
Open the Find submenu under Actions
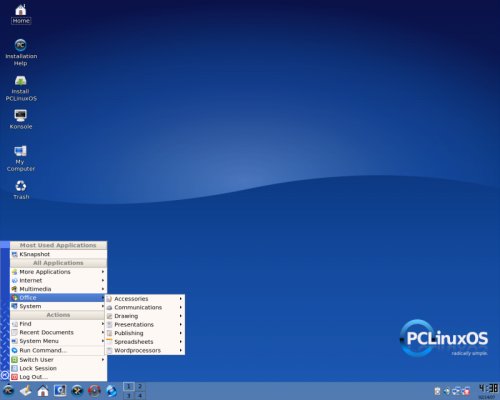pyautogui.click(x=58, y=324)
